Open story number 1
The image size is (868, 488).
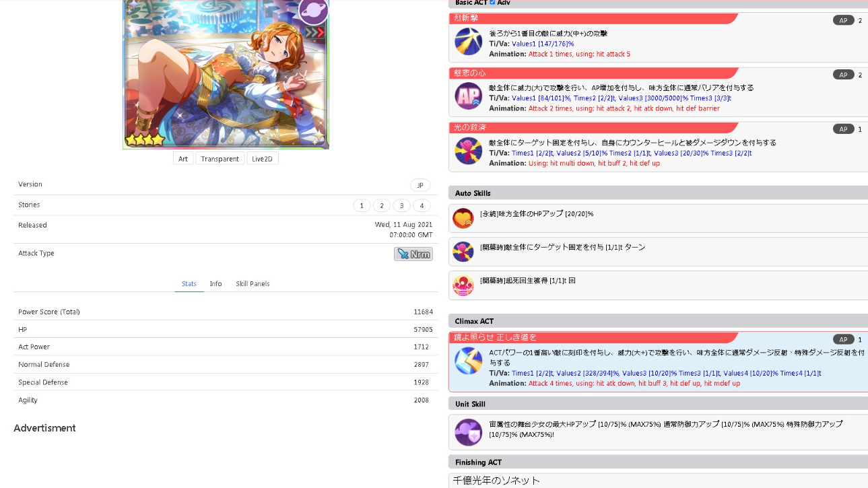point(362,205)
